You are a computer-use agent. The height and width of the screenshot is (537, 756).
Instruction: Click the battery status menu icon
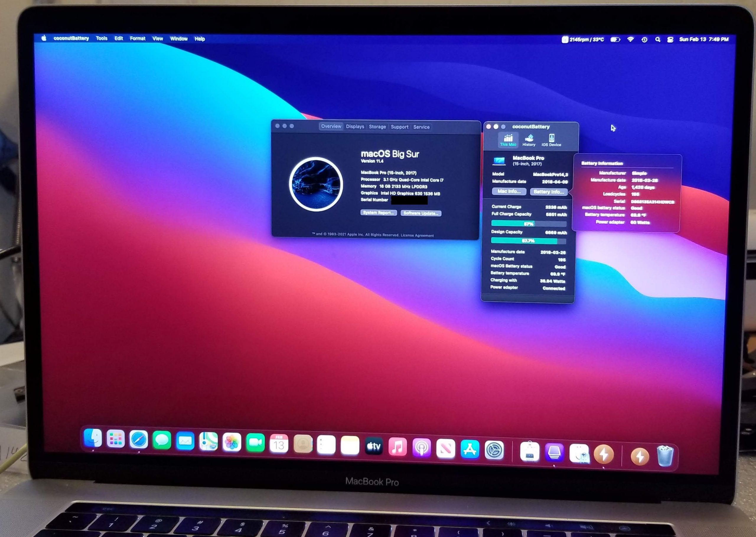(615, 39)
